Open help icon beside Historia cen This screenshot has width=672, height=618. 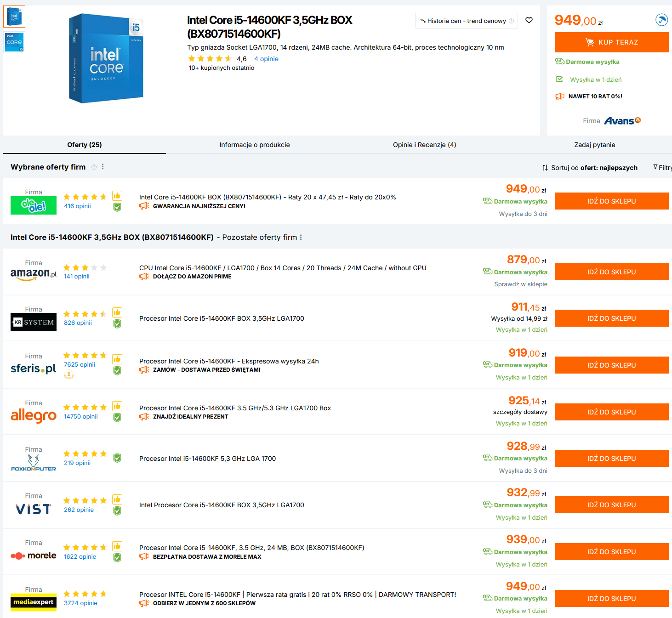(x=511, y=21)
